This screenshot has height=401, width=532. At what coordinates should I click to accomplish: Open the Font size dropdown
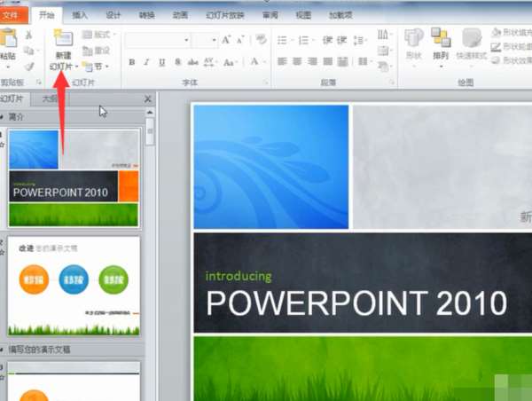point(215,40)
